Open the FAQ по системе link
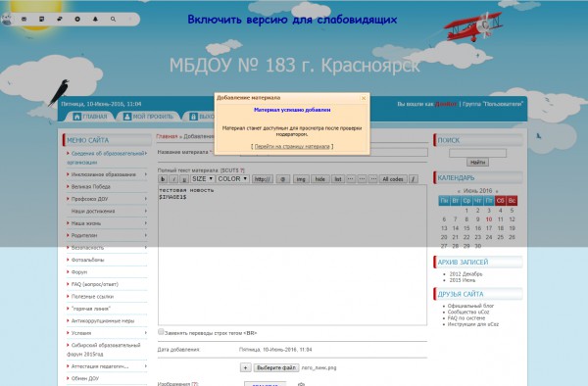 click(466, 318)
